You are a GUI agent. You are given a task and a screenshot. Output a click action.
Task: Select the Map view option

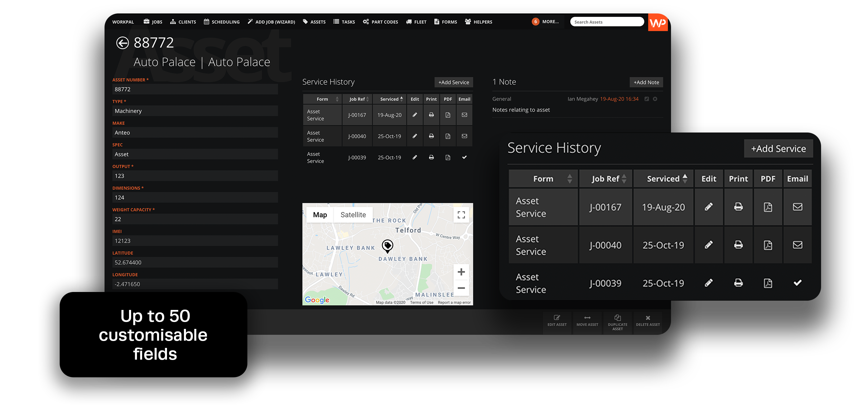pyautogui.click(x=320, y=215)
